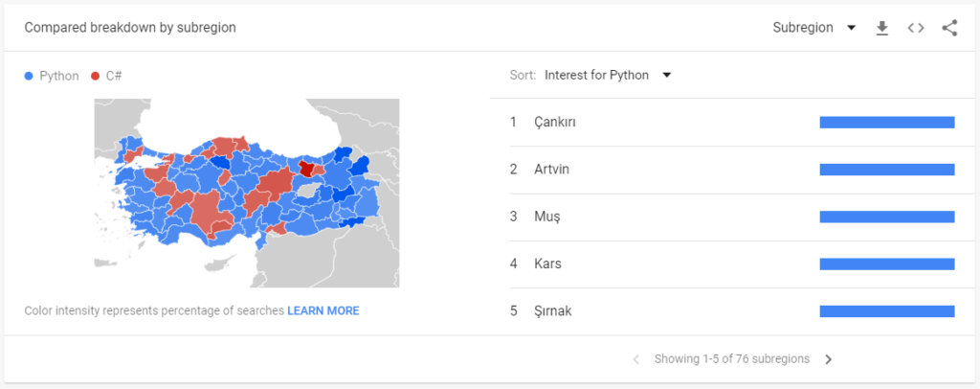Image resolution: width=980 pixels, height=389 pixels.
Task: Click the Çankırı interest bar
Action: click(x=887, y=122)
